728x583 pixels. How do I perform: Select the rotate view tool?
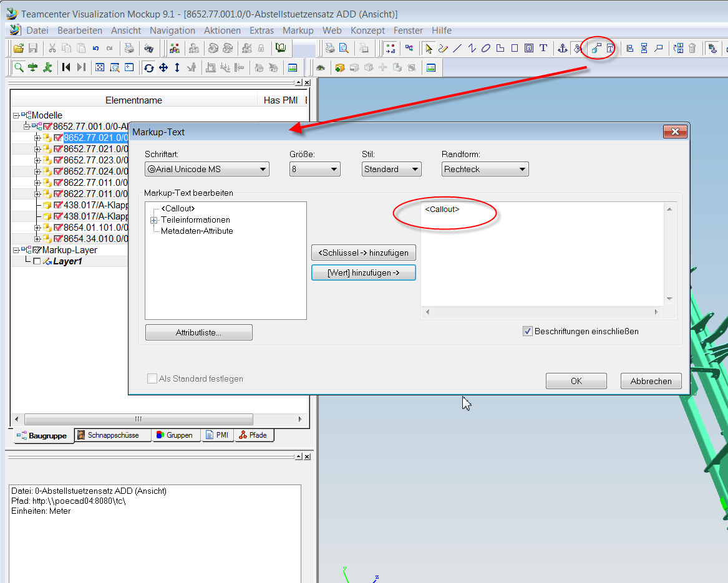(x=148, y=68)
